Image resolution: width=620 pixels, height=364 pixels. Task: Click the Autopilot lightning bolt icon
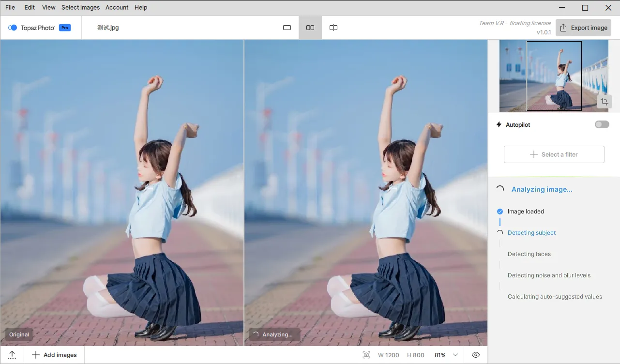499,124
